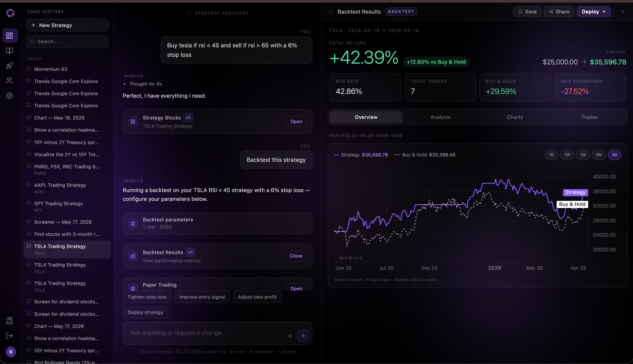Click the search magnifier icon
The height and width of the screenshot is (364, 633).
pyautogui.click(x=33, y=42)
